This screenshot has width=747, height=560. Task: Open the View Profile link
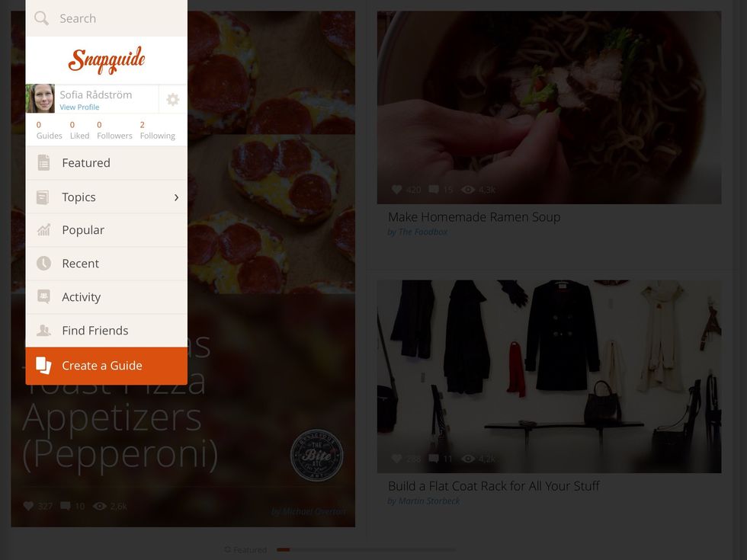point(79,107)
